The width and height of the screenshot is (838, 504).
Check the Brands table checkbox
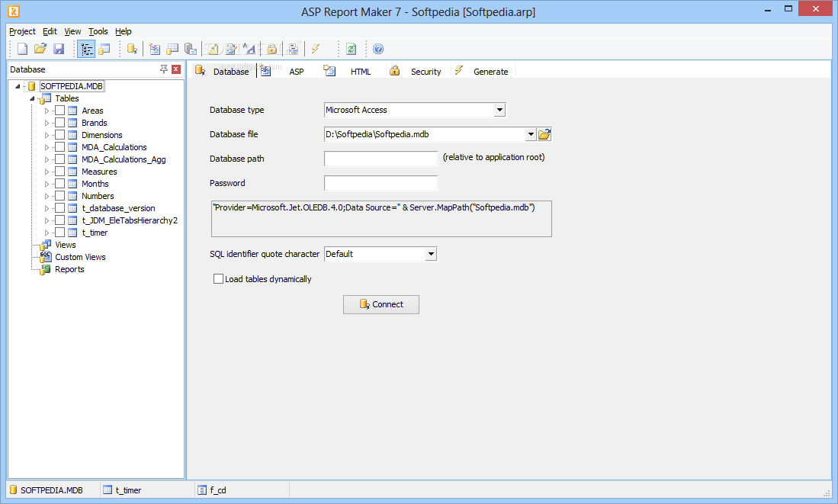click(x=59, y=123)
